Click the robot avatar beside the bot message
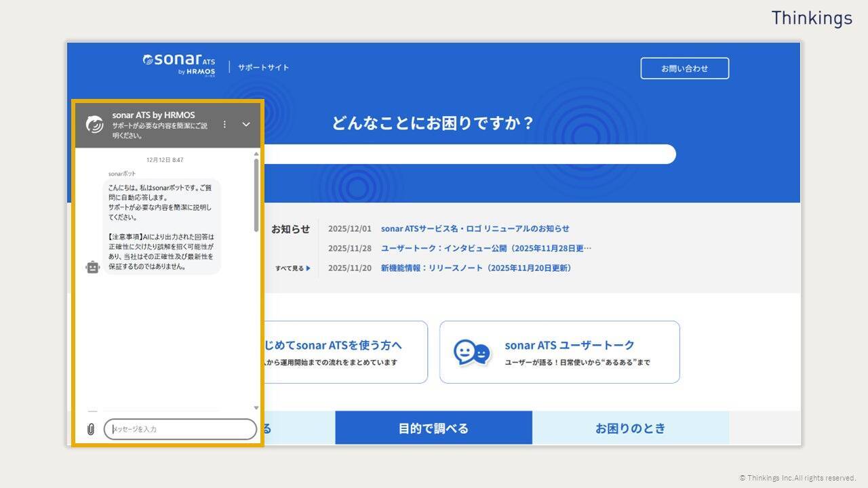 pyautogui.click(x=92, y=267)
